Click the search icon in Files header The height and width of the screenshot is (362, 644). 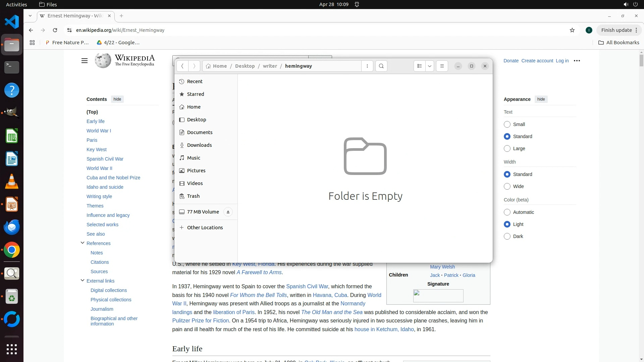click(x=381, y=66)
